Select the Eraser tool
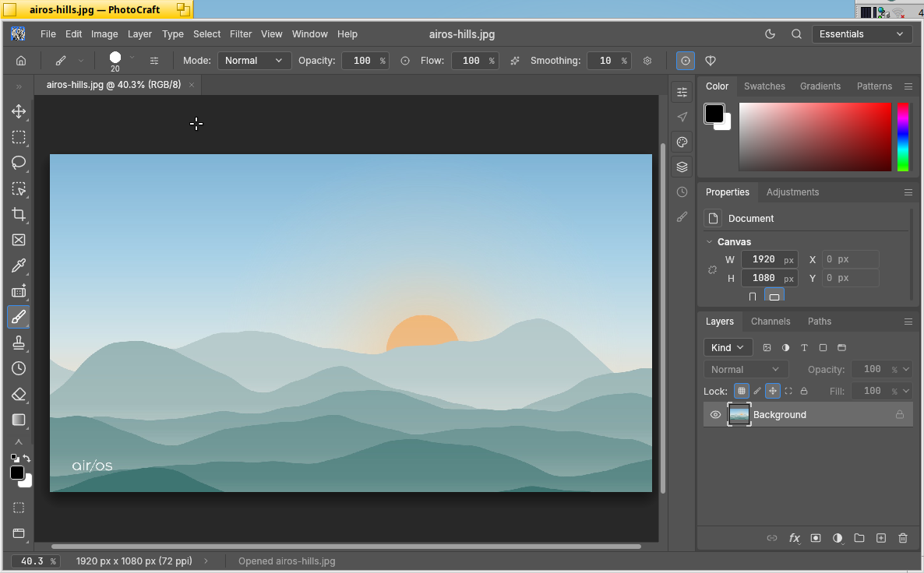Screen dimensions: 924x573 tap(19, 394)
